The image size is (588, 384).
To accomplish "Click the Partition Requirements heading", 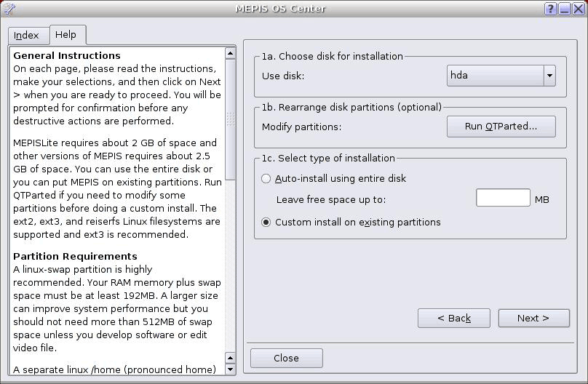I will point(75,256).
